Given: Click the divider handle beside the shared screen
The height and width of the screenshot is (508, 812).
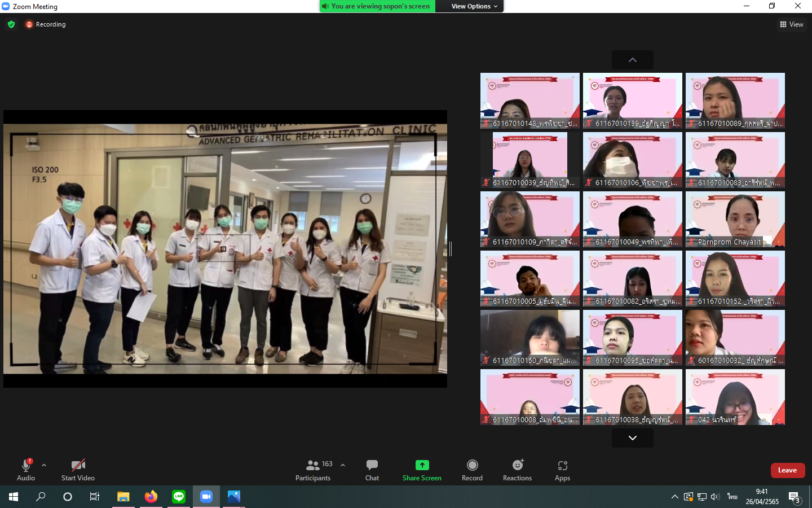Looking at the screenshot, I should click(451, 248).
